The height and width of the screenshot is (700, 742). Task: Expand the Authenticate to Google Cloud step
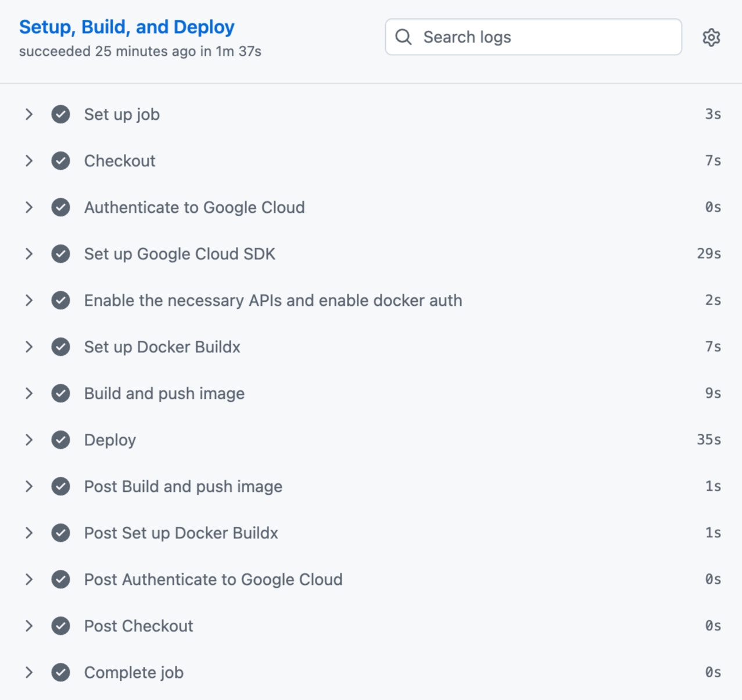coord(29,208)
